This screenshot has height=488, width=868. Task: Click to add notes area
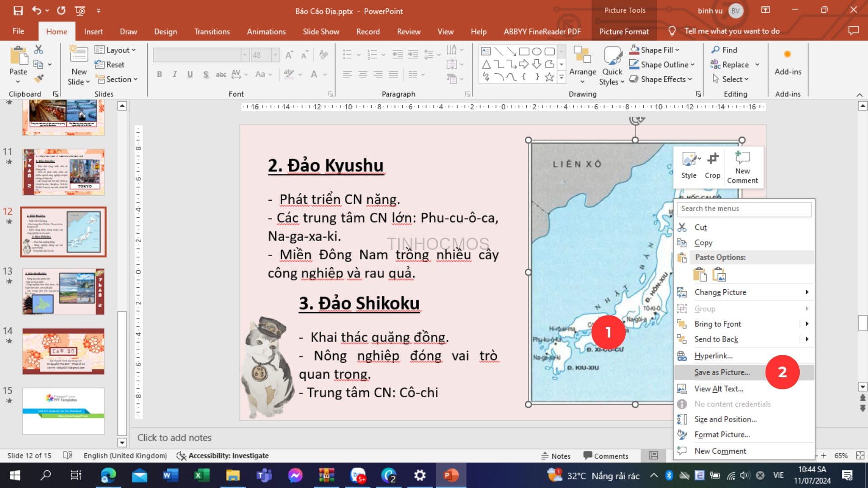pos(174,437)
